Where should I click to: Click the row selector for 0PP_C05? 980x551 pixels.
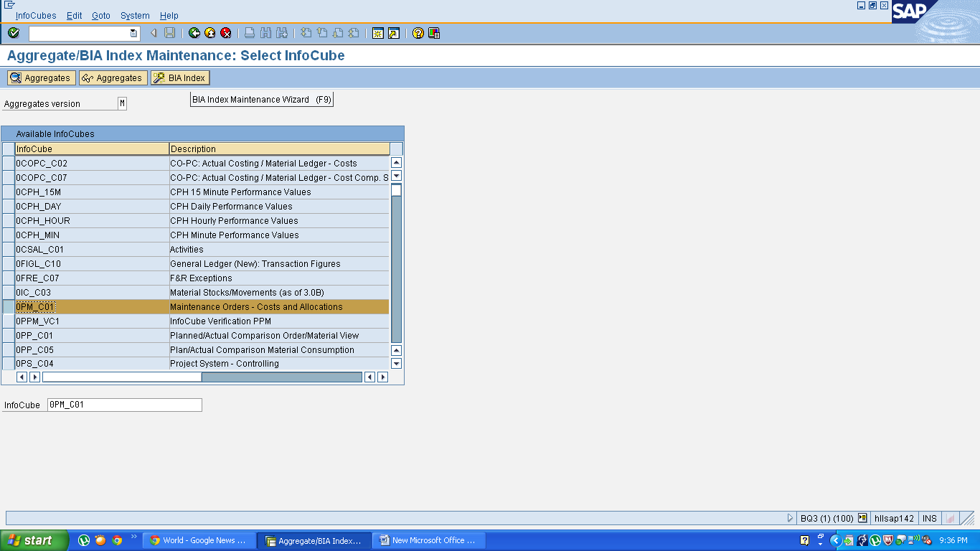click(x=8, y=349)
